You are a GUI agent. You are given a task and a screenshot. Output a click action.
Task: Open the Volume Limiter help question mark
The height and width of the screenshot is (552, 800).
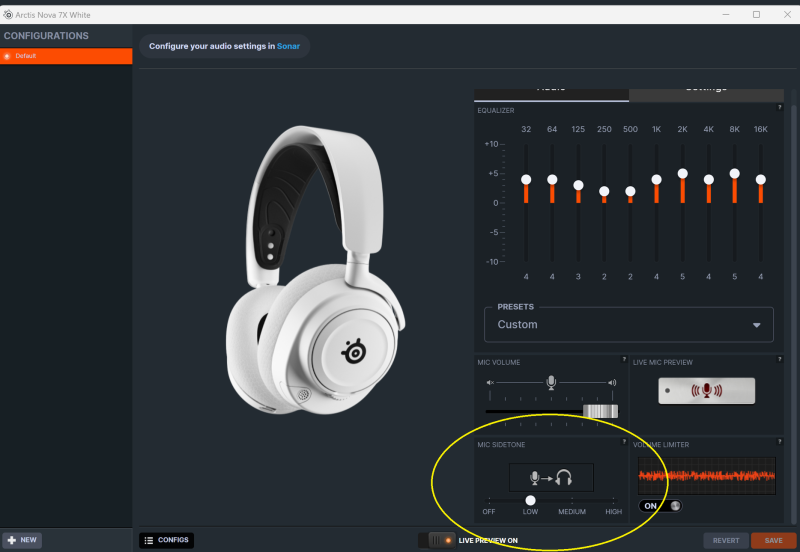point(779,441)
